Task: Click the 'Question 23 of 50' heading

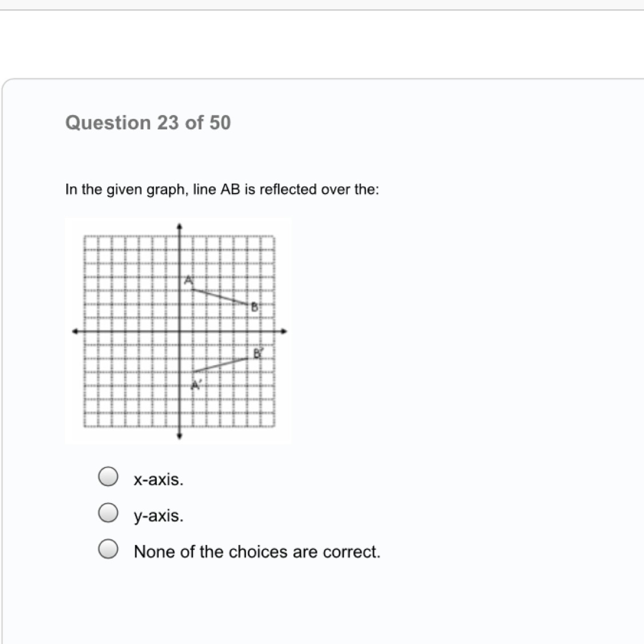Action: click(148, 123)
